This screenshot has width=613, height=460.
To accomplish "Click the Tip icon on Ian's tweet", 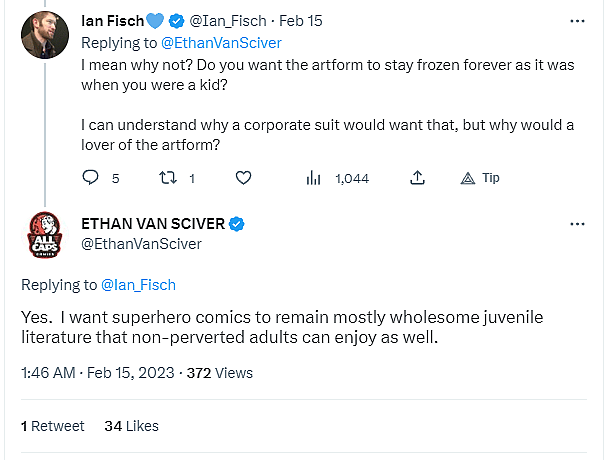I will click(x=467, y=178).
